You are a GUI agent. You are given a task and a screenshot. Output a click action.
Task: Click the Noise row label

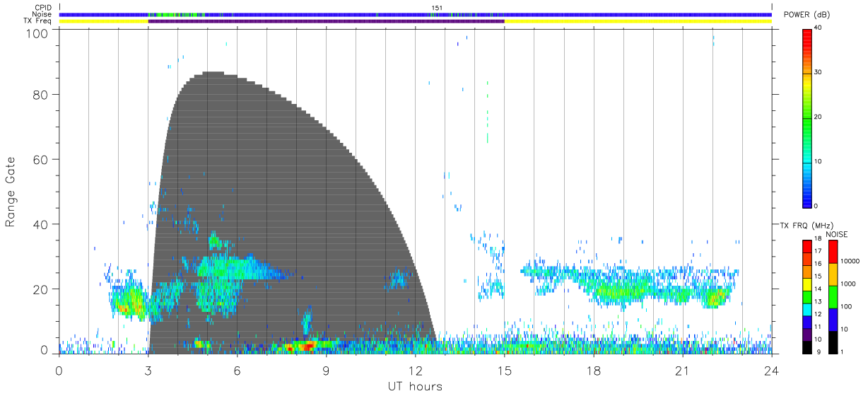pos(42,14)
